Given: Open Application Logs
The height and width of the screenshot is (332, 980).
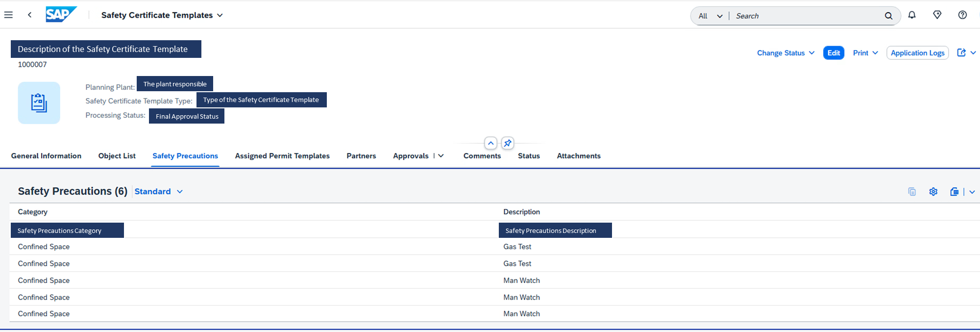Looking at the screenshot, I should tap(917, 53).
